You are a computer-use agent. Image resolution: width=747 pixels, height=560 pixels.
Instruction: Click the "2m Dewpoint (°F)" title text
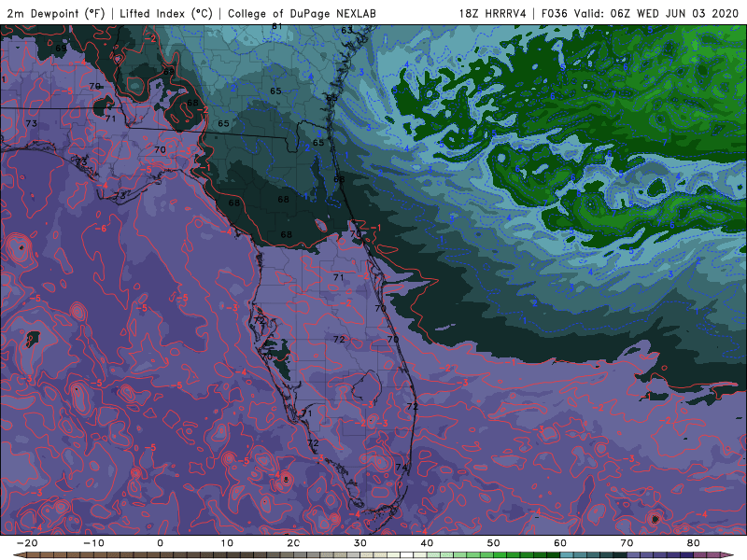coord(56,13)
